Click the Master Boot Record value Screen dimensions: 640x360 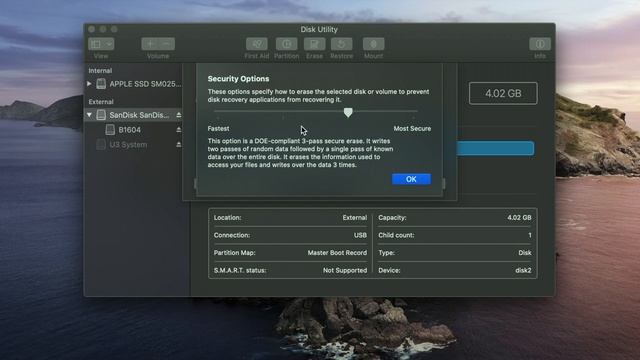pyautogui.click(x=337, y=253)
